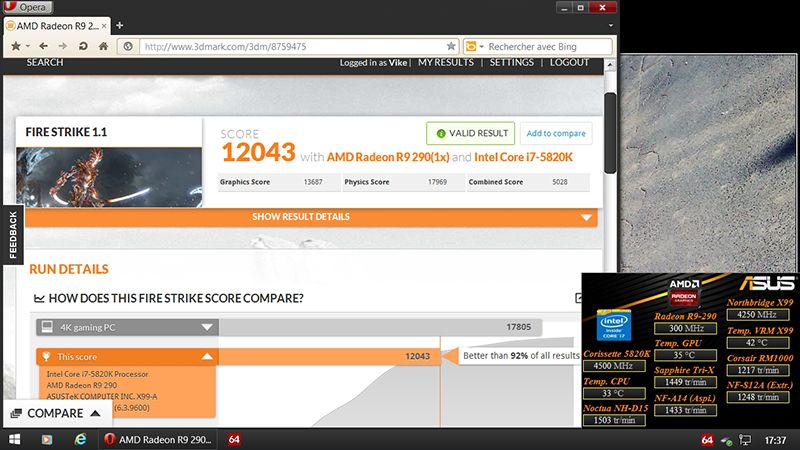
Task: Open the external link icon right of heading
Action: 578,297
